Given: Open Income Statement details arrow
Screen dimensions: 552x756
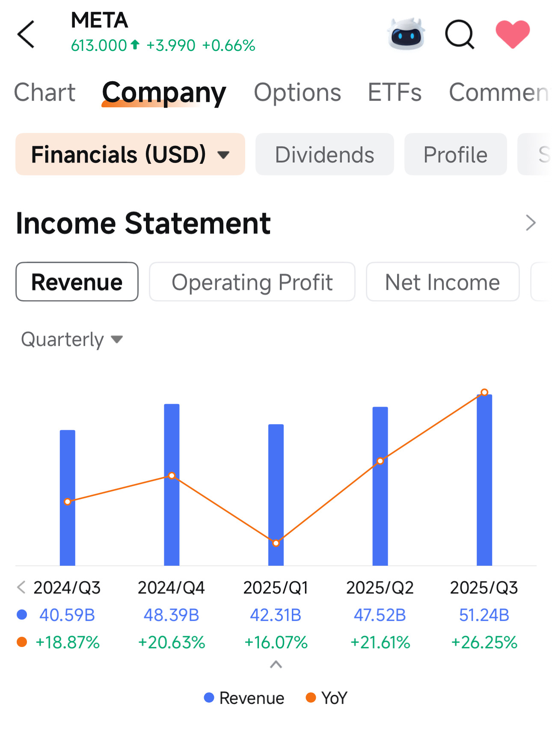Looking at the screenshot, I should pyautogui.click(x=531, y=223).
